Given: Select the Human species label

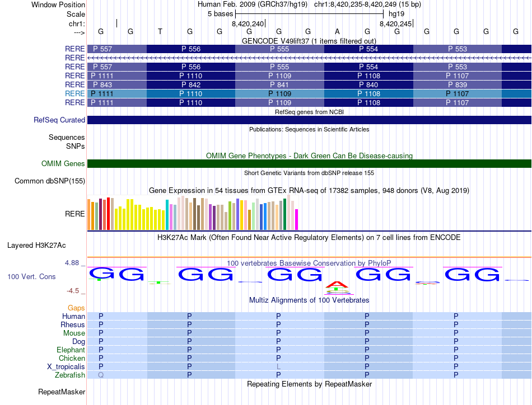Looking at the screenshot, I should 73,316.
